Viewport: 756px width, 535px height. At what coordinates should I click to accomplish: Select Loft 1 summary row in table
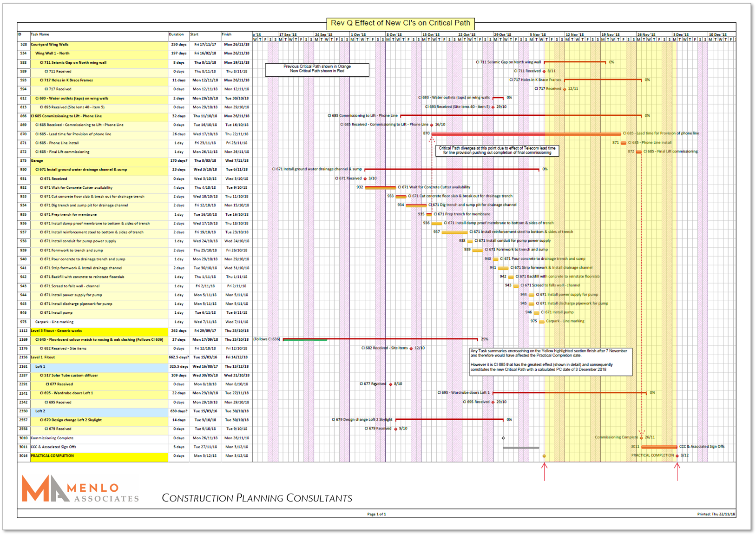pyautogui.click(x=135, y=367)
